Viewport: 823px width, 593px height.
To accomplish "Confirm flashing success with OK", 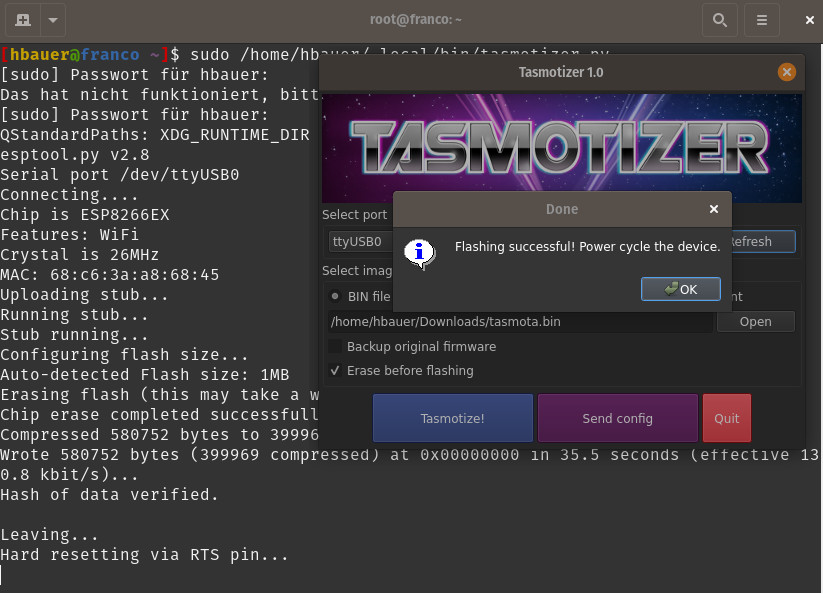I will tap(681, 289).
